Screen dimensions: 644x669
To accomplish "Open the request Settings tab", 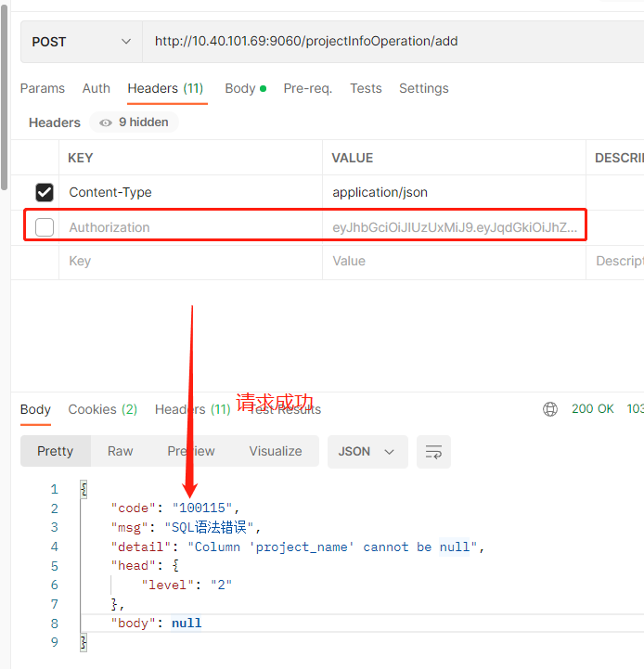I will click(x=423, y=88).
